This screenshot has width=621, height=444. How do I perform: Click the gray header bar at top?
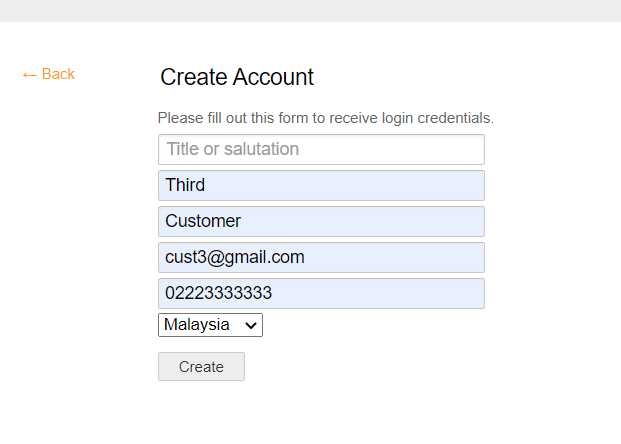310,10
